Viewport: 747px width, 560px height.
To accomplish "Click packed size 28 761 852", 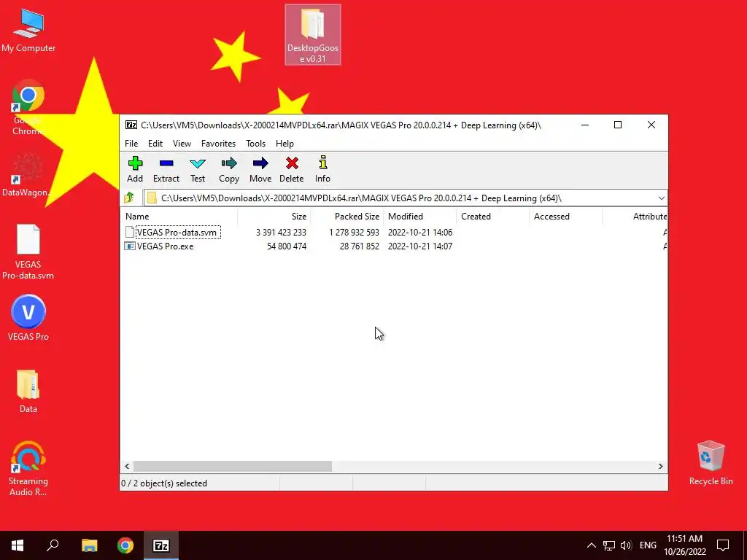I will [359, 246].
